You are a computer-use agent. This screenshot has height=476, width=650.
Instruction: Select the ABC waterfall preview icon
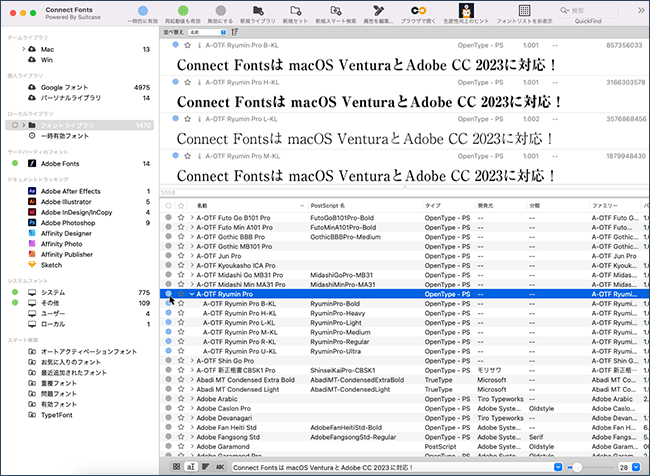[220, 467]
